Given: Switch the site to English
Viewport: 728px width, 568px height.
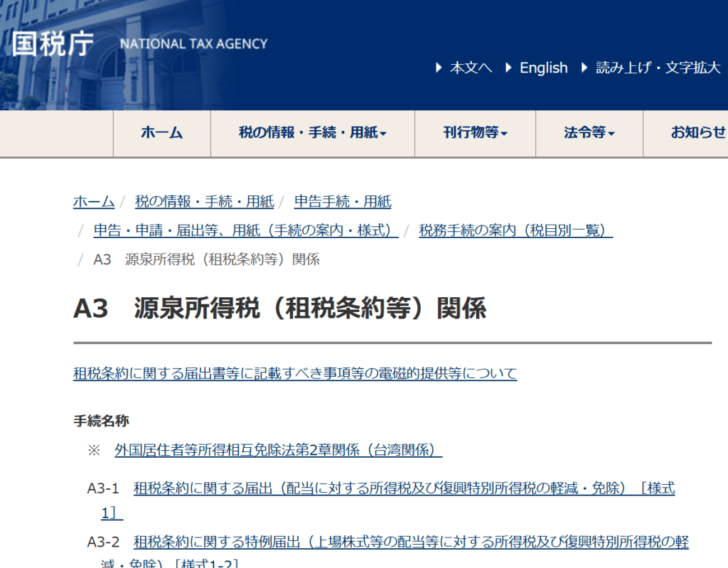Looking at the screenshot, I should [x=543, y=68].
